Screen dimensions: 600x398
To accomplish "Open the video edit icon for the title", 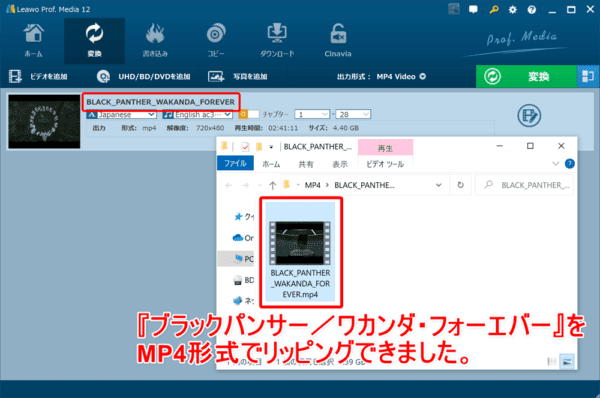I will tap(529, 116).
